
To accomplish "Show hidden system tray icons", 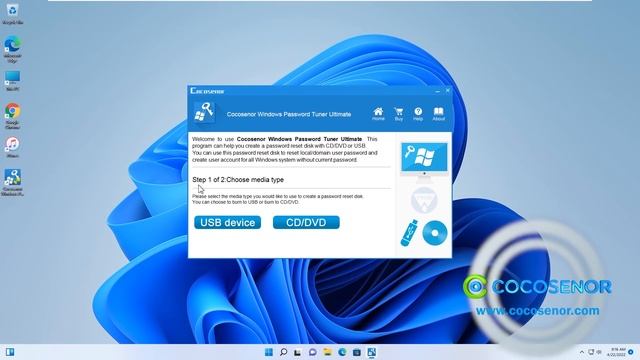I will tap(582, 352).
